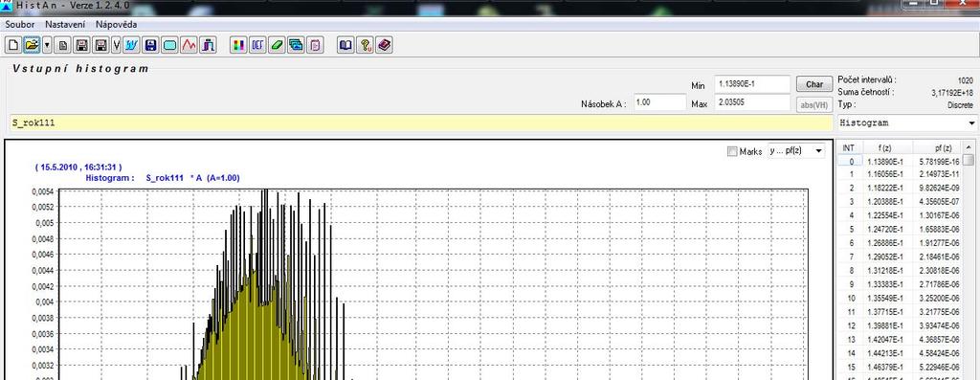
Task: Open the y ... pf(z) dropdown
Action: coord(796,150)
